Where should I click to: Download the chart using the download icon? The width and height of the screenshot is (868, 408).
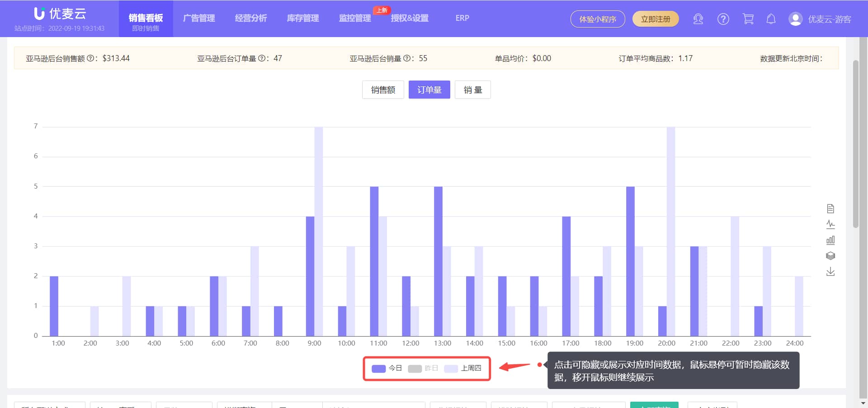tap(830, 271)
